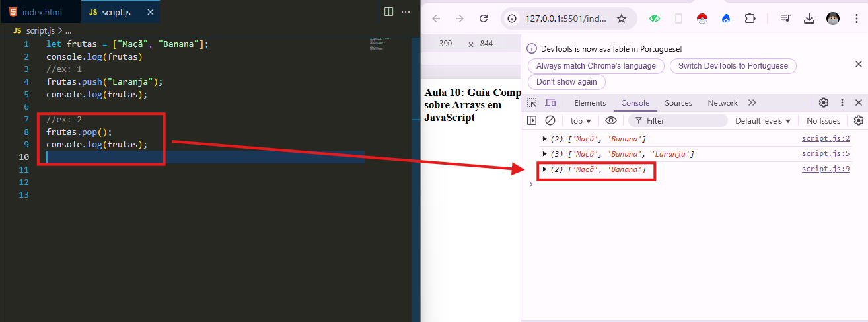The height and width of the screenshot is (322, 868).
Task: Open live expression with the eye icon
Action: pyautogui.click(x=611, y=120)
